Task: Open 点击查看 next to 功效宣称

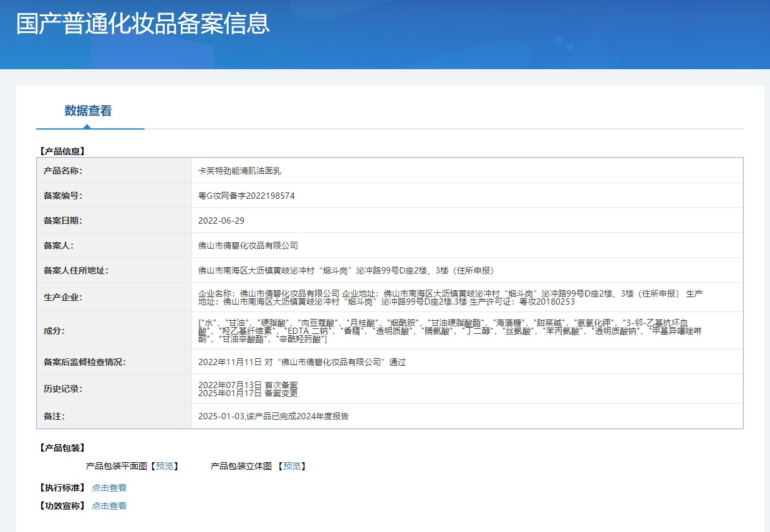Action: click(109, 506)
